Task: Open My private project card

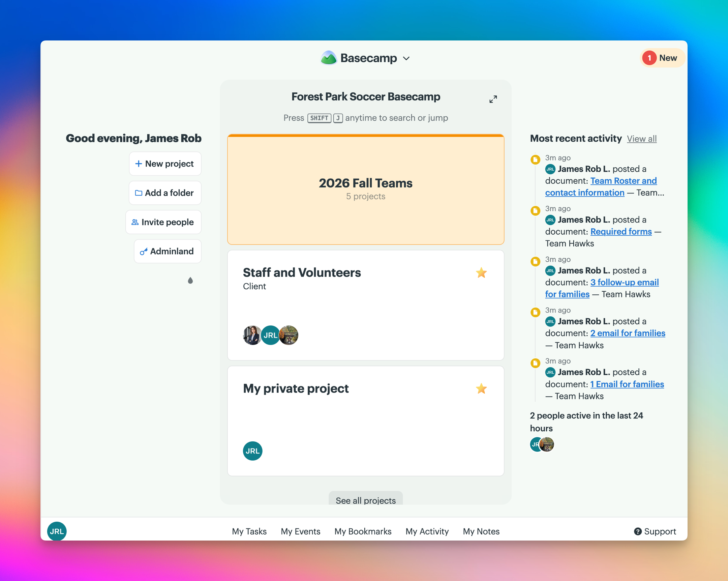Action: coord(366,421)
